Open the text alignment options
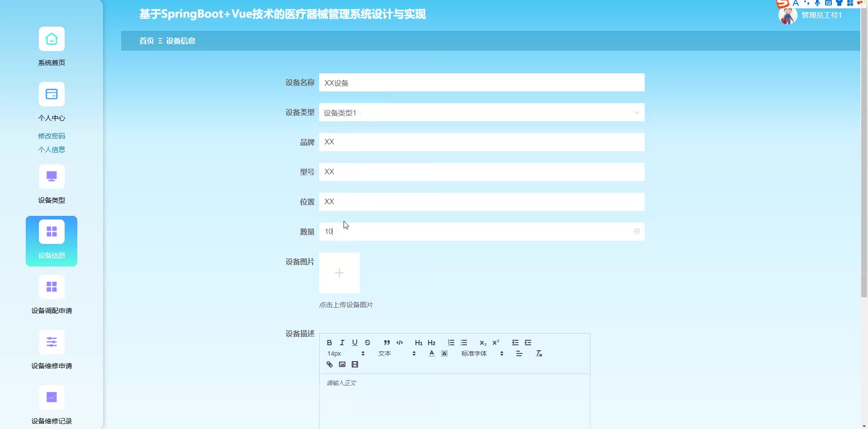The height and width of the screenshot is (429, 868). [519, 353]
